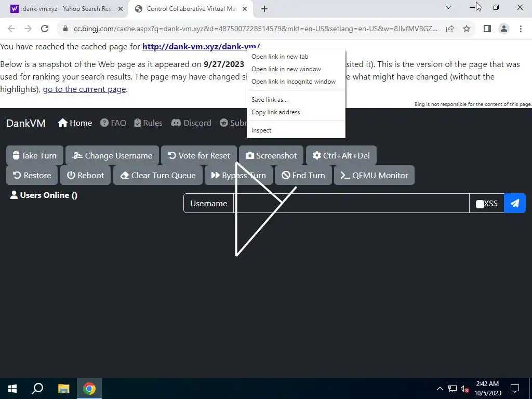Close the Yahoo Search Results tab
The image size is (532, 399).
(x=121, y=9)
